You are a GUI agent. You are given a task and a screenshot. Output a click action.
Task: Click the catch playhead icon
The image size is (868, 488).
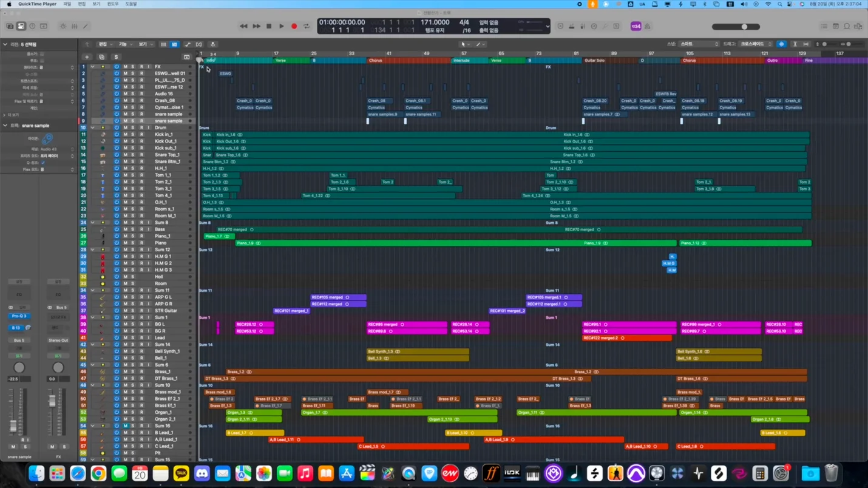pos(213,44)
